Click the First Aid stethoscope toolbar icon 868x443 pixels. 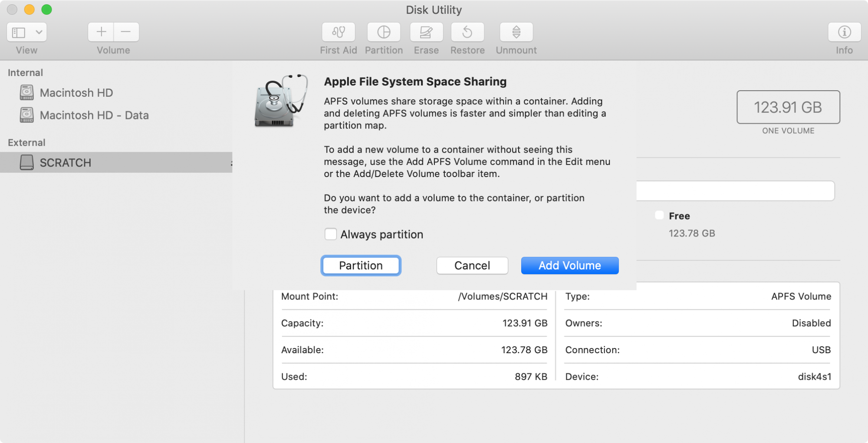pyautogui.click(x=338, y=32)
